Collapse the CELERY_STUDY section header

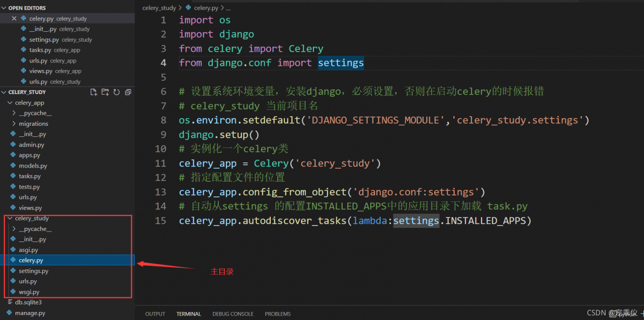point(4,92)
